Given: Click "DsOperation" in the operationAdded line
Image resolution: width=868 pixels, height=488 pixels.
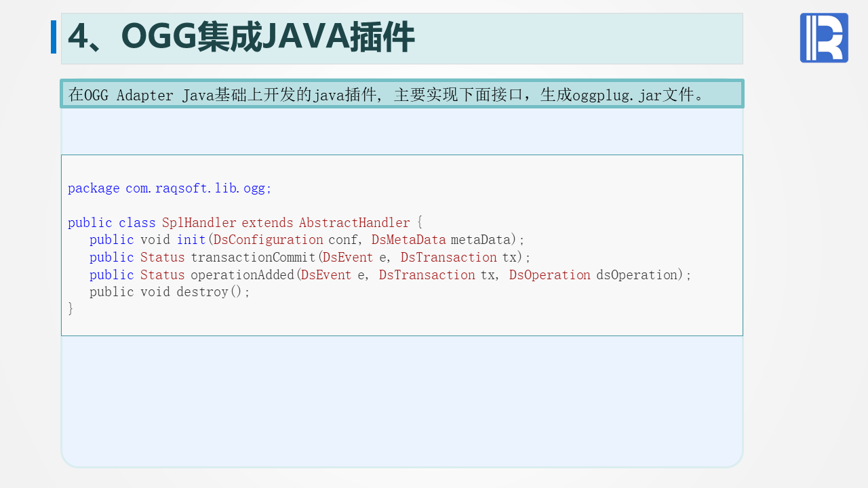Looking at the screenshot, I should (550, 274).
